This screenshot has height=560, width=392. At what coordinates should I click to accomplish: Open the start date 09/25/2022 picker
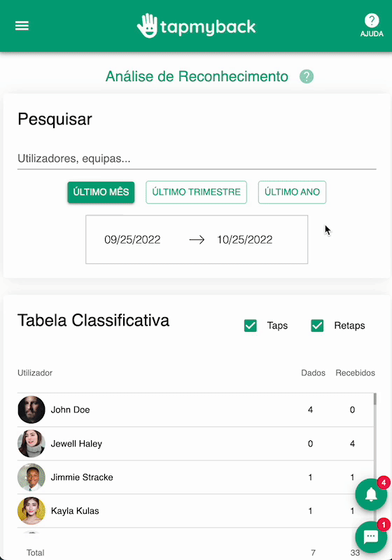click(132, 239)
